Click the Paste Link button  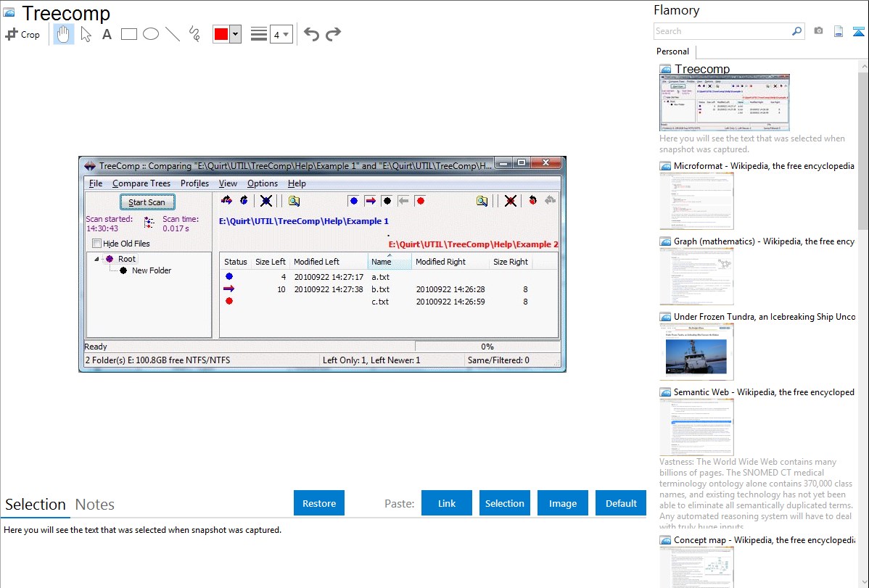coord(447,503)
